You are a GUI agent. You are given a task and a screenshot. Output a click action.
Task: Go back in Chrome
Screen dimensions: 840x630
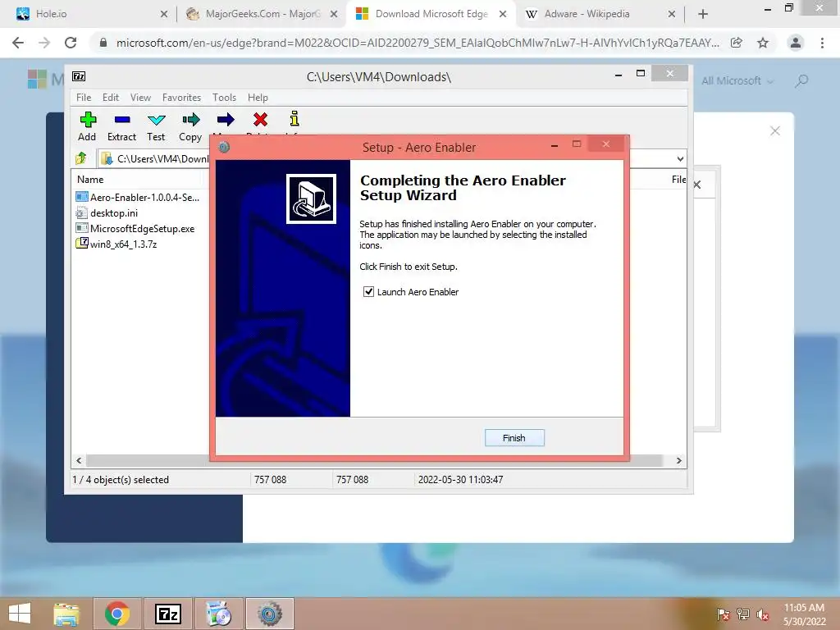tap(18, 43)
